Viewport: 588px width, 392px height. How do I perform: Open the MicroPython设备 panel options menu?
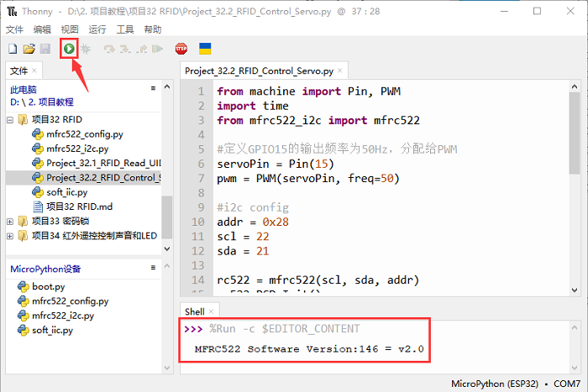(153, 269)
